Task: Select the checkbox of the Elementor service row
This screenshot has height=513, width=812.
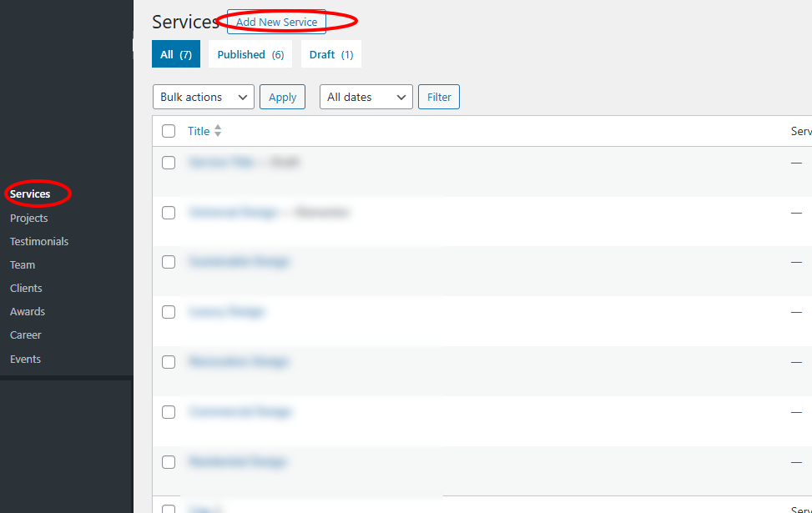Action: [169, 213]
